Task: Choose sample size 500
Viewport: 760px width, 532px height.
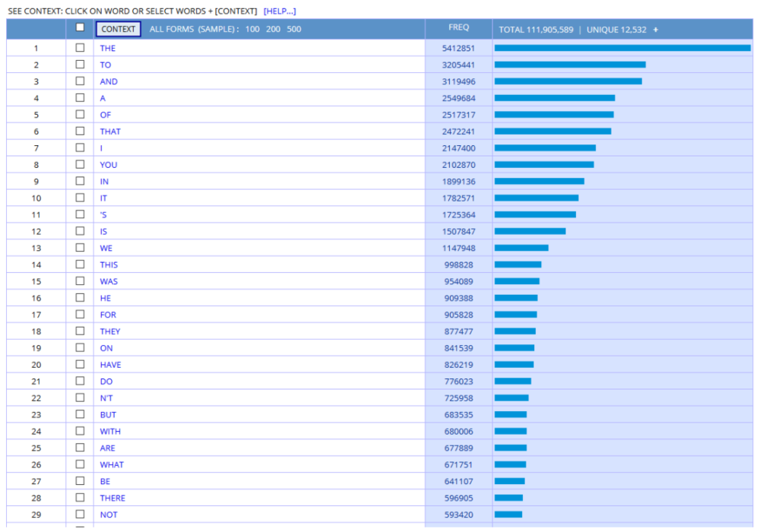Action: [294, 29]
